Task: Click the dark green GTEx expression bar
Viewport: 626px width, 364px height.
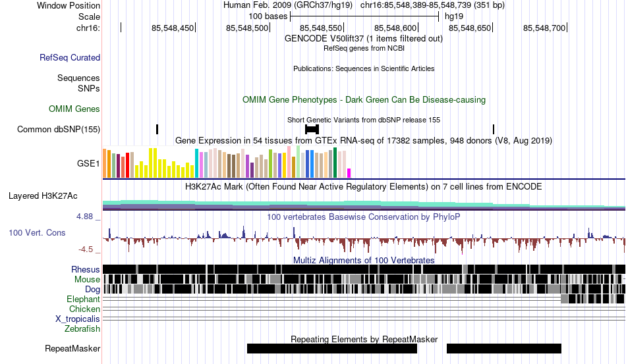Action: click(x=335, y=163)
